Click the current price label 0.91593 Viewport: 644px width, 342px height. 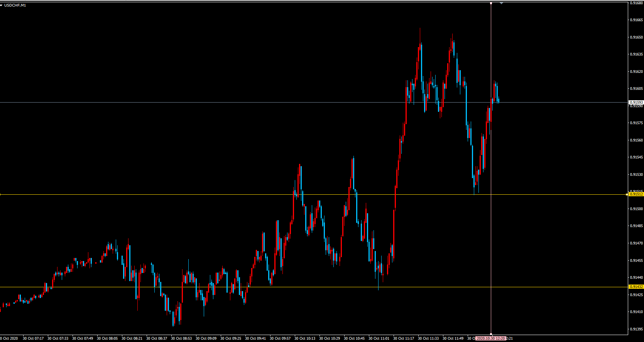click(636, 103)
